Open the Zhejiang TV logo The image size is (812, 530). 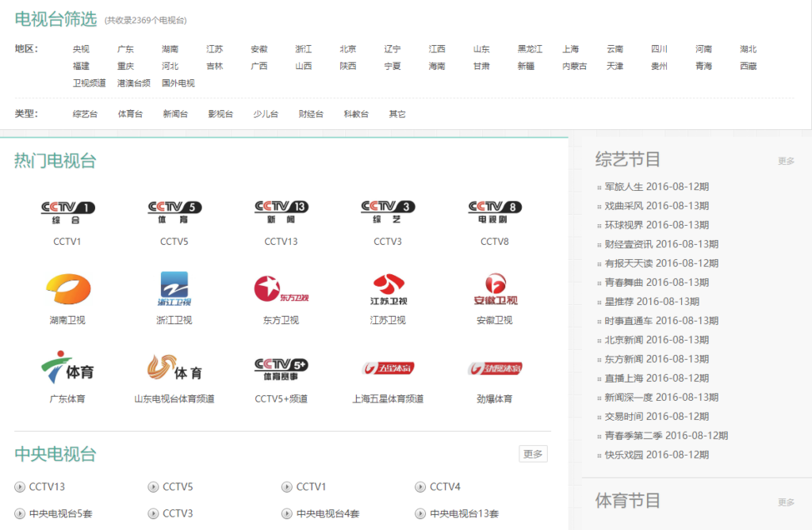click(174, 290)
